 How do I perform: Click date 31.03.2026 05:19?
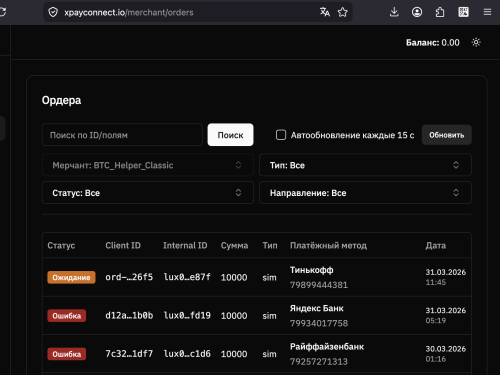pyautogui.click(x=445, y=315)
